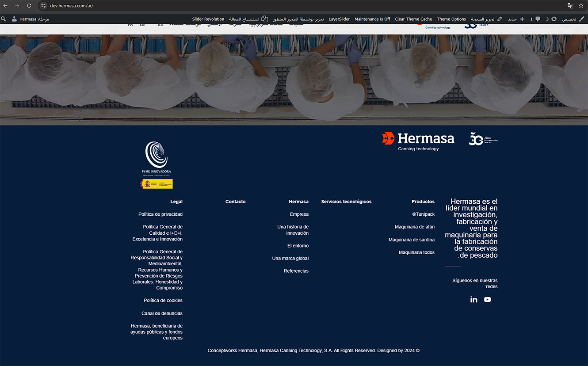Click the browser back arrow

tap(5, 6)
